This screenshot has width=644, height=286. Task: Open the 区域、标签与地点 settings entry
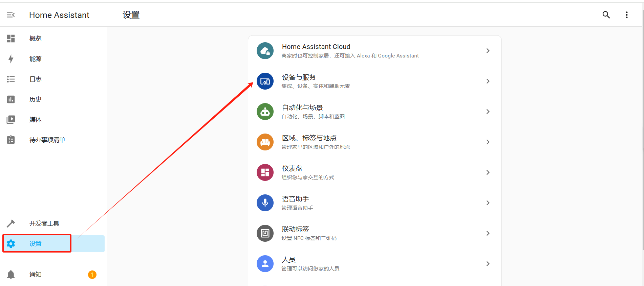pyautogui.click(x=375, y=142)
